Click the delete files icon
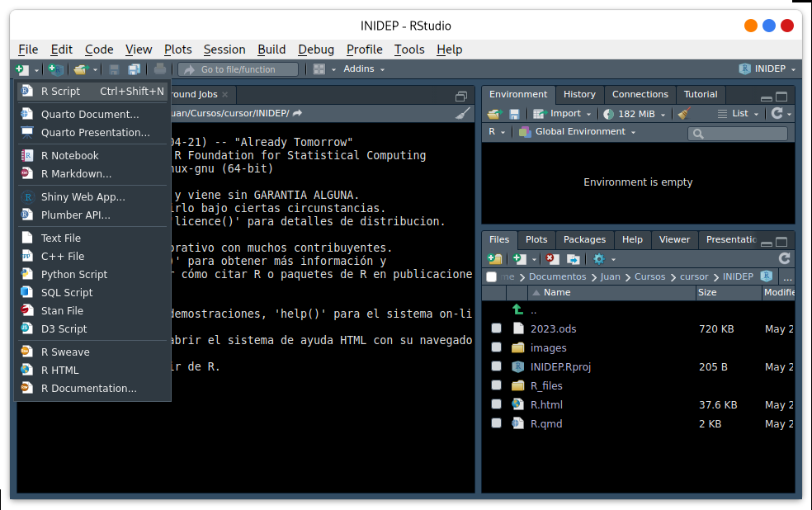This screenshot has height=510, width=812. [x=552, y=259]
